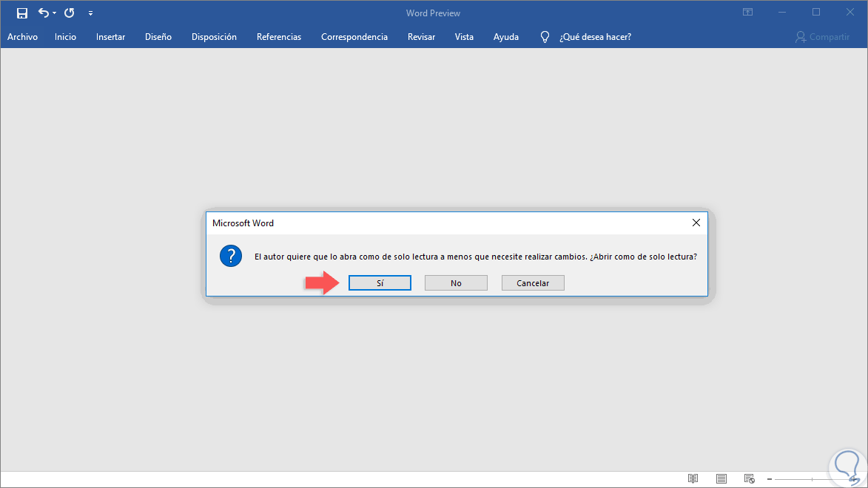
Task: Open the Ayuda tab
Action: [x=506, y=36]
